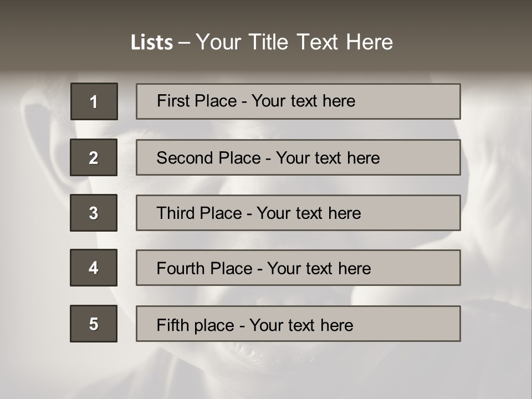This screenshot has width=532, height=399.
Task: Click 'Your text here' in the Fifth place bar
Action: click(301, 325)
